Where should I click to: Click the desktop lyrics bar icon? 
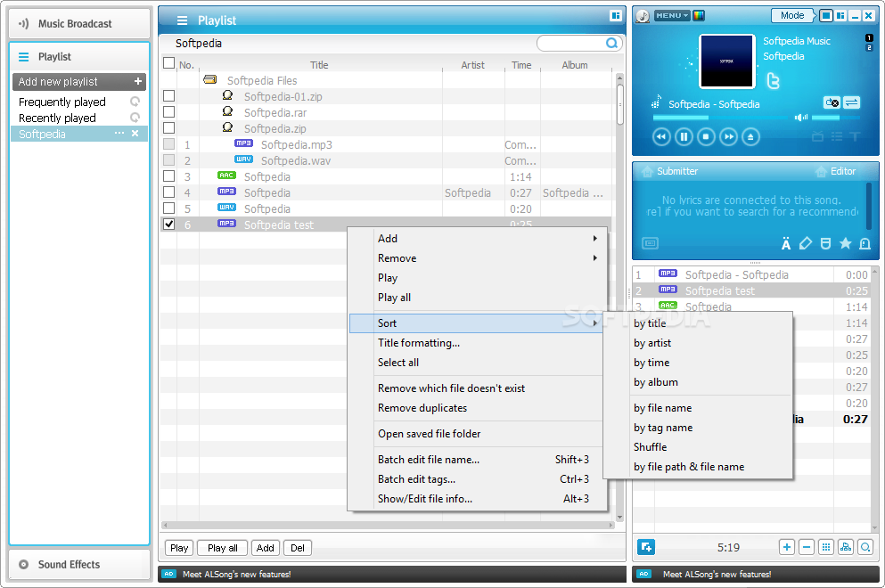tap(651, 243)
